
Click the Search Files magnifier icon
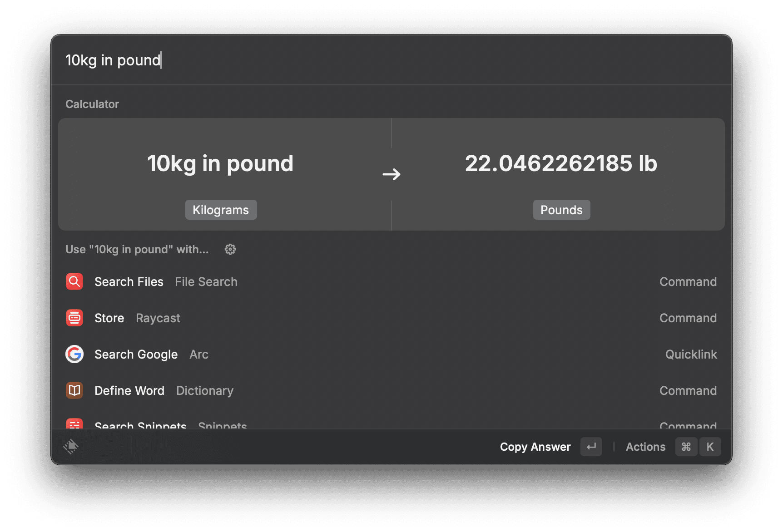[x=74, y=281]
